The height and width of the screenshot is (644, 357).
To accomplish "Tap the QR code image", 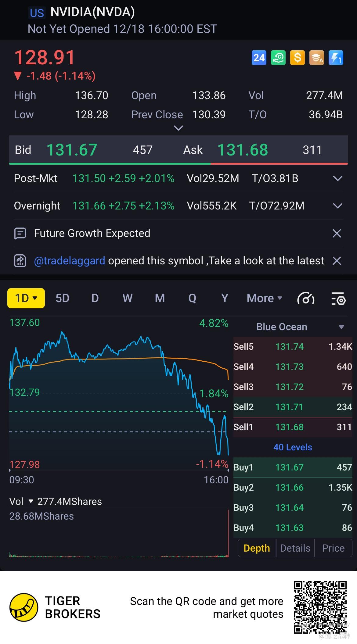I will tap(321, 607).
